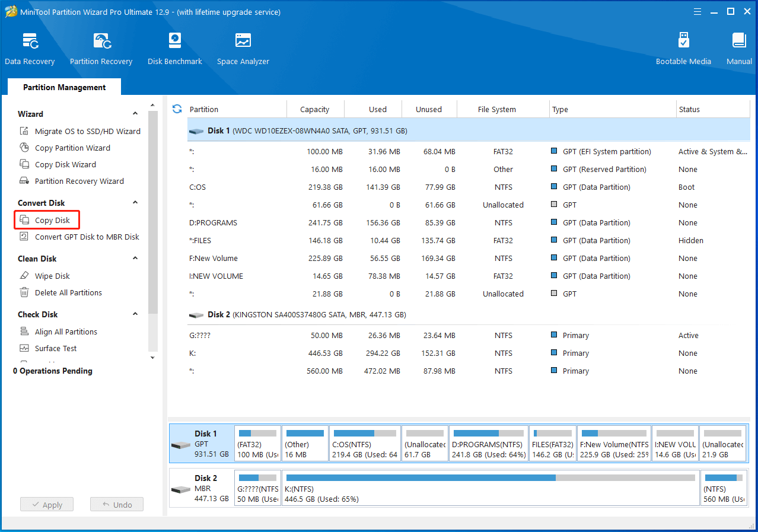The image size is (758, 532).
Task: Select the D:PROGRAMS partition row
Action: tap(469, 222)
